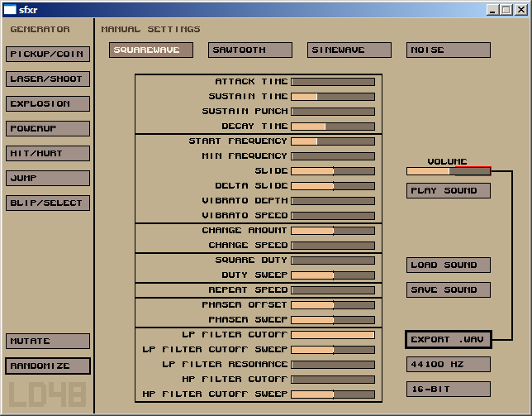The image size is (532, 416).
Task: Open the Load Sound dialog
Action: 448,265
